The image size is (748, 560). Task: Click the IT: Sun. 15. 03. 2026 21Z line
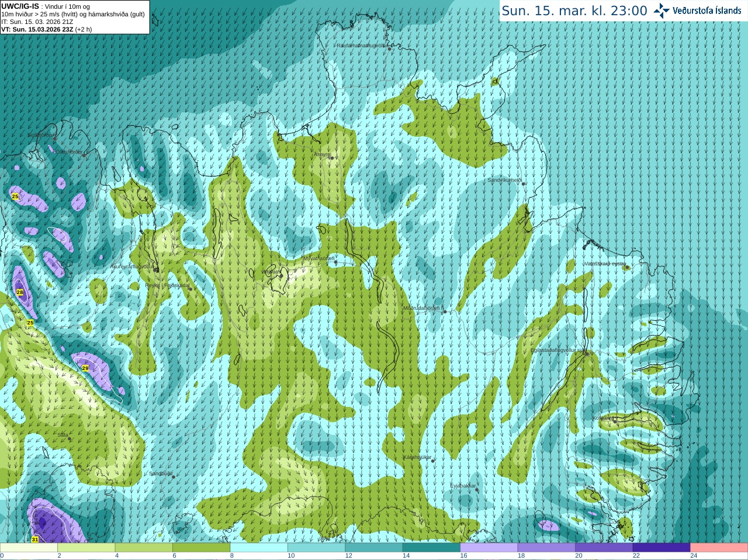click(37, 22)
